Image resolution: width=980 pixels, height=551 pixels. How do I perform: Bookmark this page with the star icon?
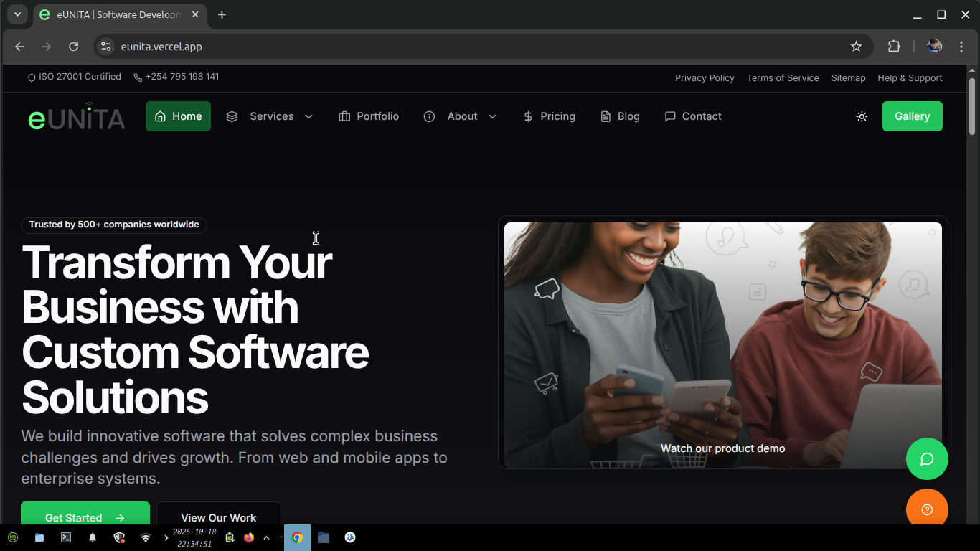coord(857,46)
